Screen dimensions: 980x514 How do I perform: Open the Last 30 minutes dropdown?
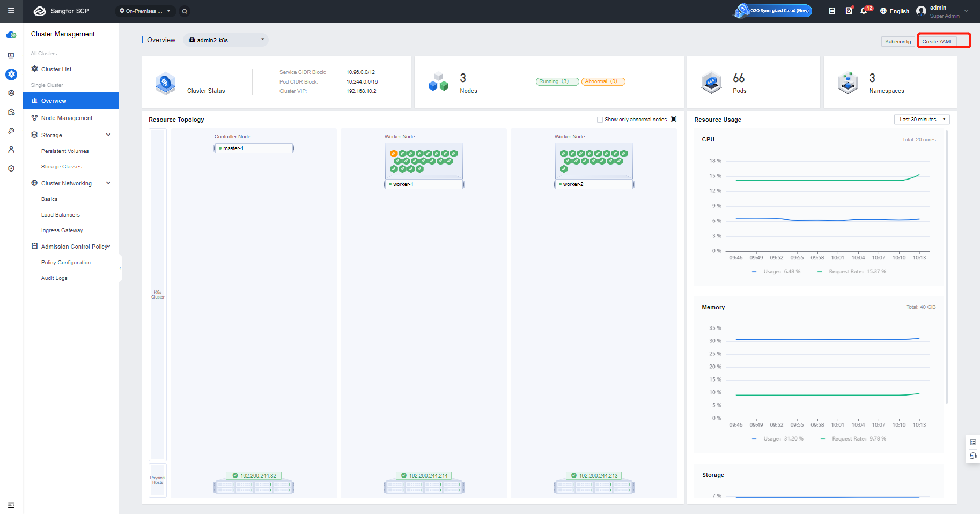[922, 120]
